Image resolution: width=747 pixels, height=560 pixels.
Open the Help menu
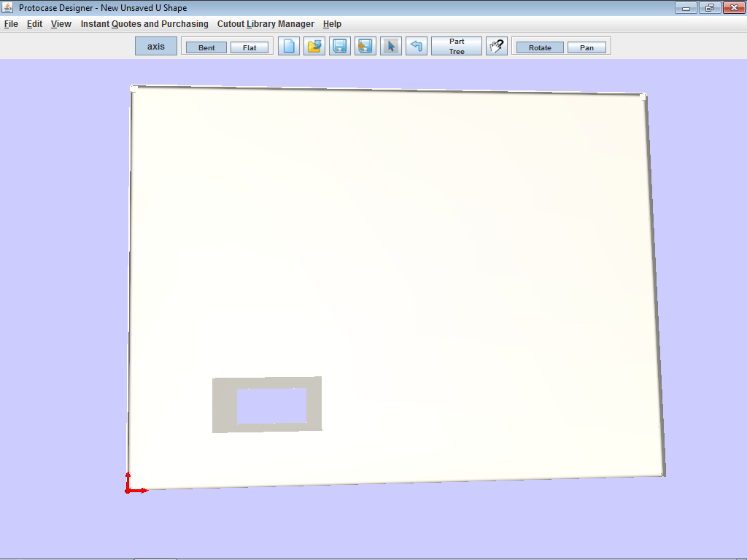pyautogui.click(x=332, y=24)
